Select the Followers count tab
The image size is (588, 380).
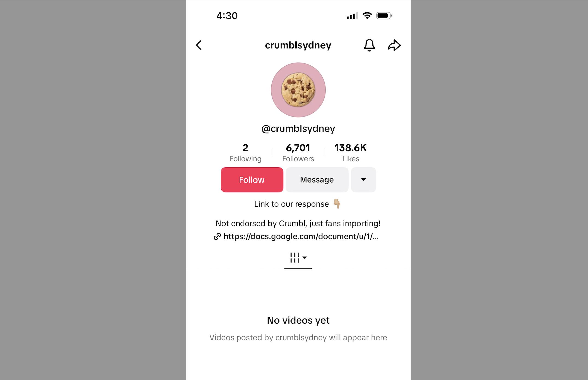[x=298, y=153]
